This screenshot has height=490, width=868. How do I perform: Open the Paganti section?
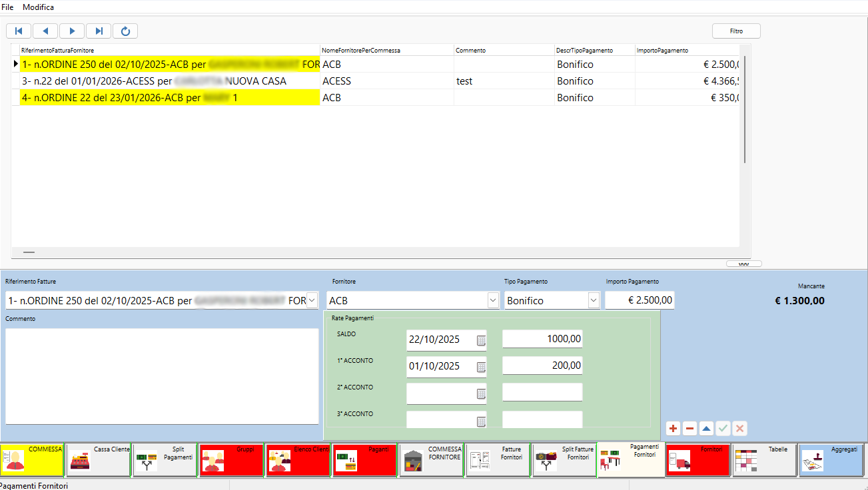(364, 460)
